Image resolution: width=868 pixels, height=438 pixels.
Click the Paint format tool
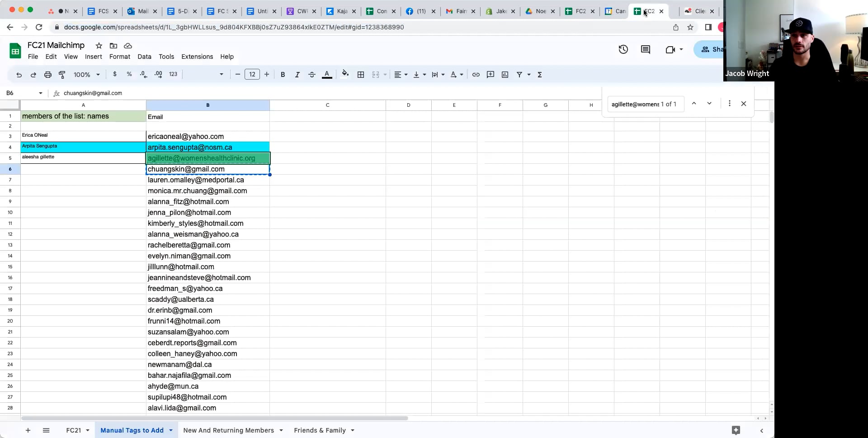pyautogui.click(x=62, y=74)
